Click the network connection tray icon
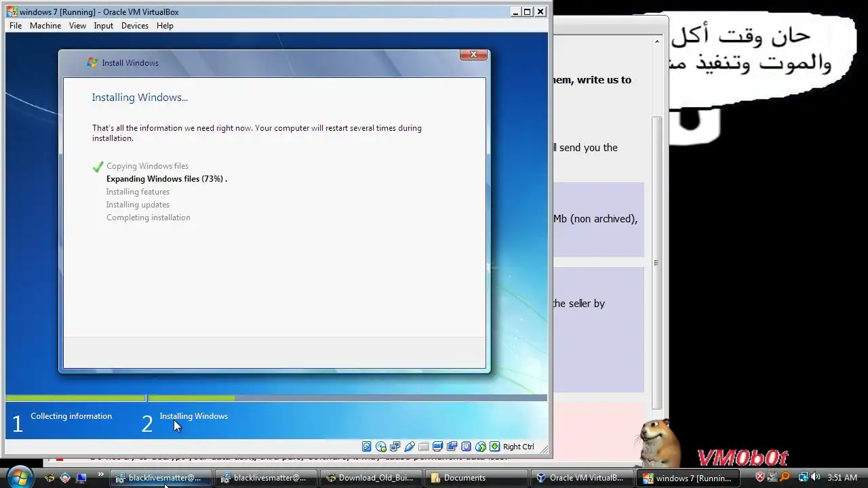 point(803,477)
